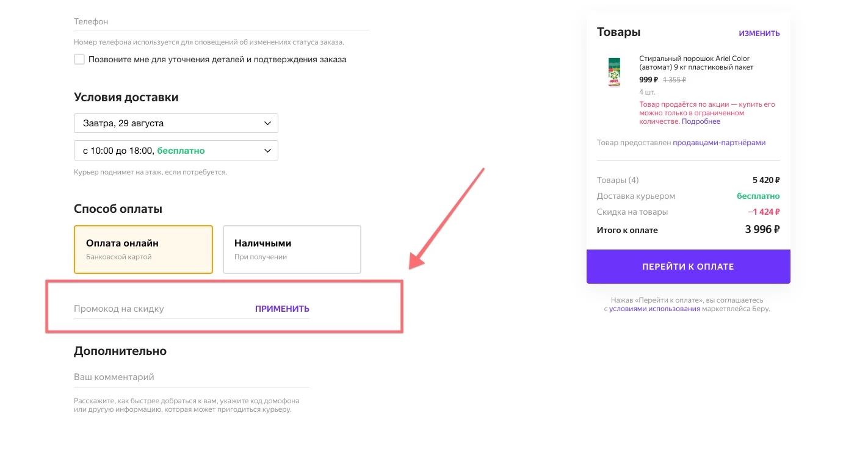868x460 pixels.
Task: Choose 'Наличными' cash payment option
Action: 292,250
